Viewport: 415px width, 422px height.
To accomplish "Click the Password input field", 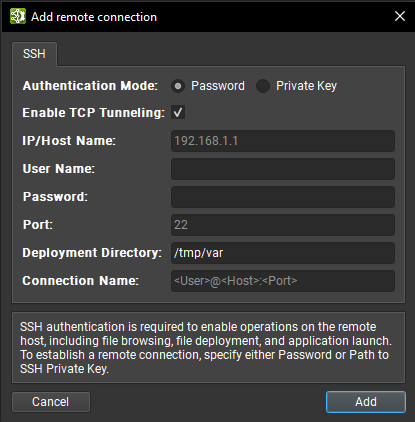I will [283, 197].
